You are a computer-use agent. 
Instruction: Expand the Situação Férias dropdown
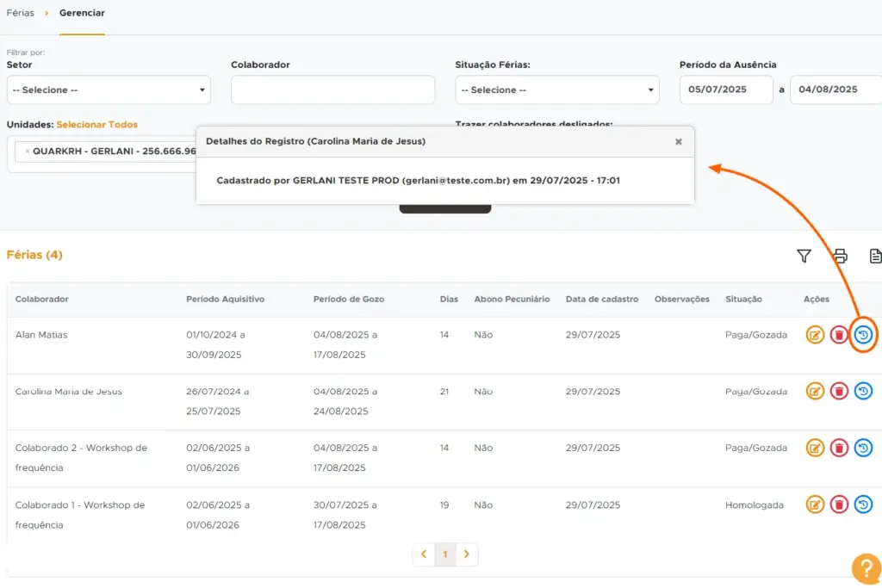pyautogui.click(x=556, y=90)
